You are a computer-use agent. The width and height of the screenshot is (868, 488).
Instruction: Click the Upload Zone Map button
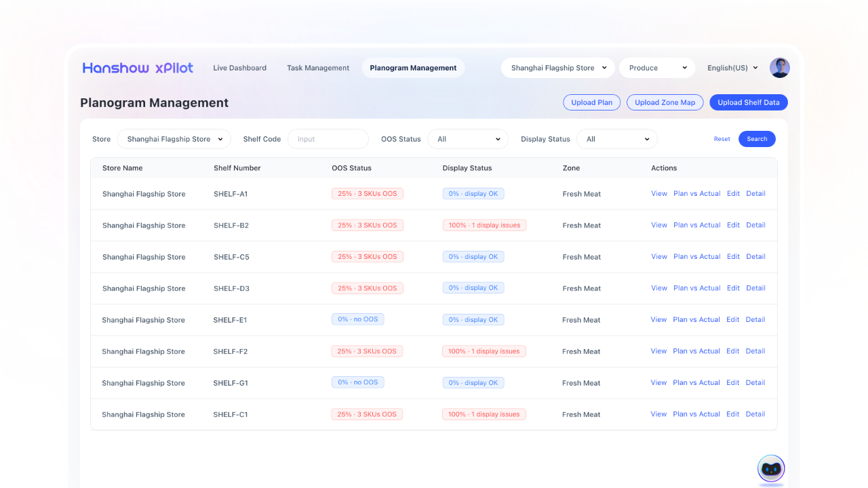tap(665, 102)
